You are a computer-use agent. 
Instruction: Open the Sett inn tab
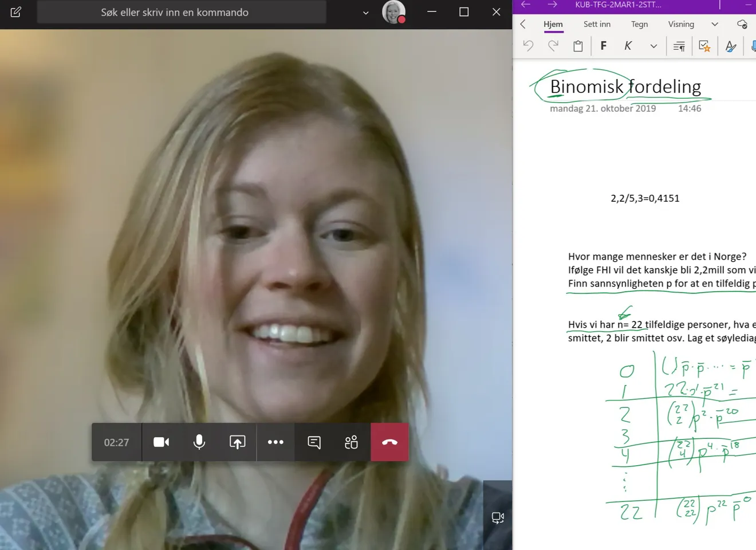click(597, 24)
